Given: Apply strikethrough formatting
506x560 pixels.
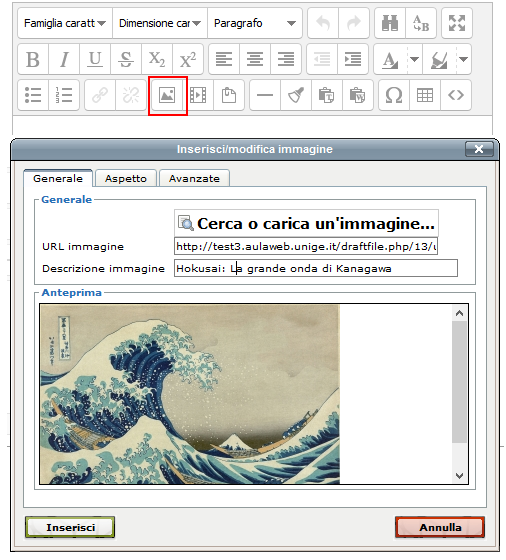Looking at the screenshot, I should pyautogui.click(x=126, y=59).
